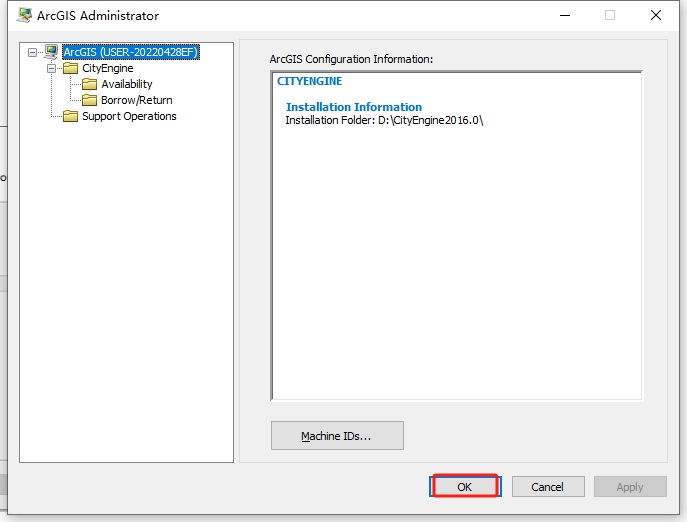This screenshot has height=522, width=687.
Task: Click the CityEngine folder icon
Action: pyautogui.click(x=71, y=68)
